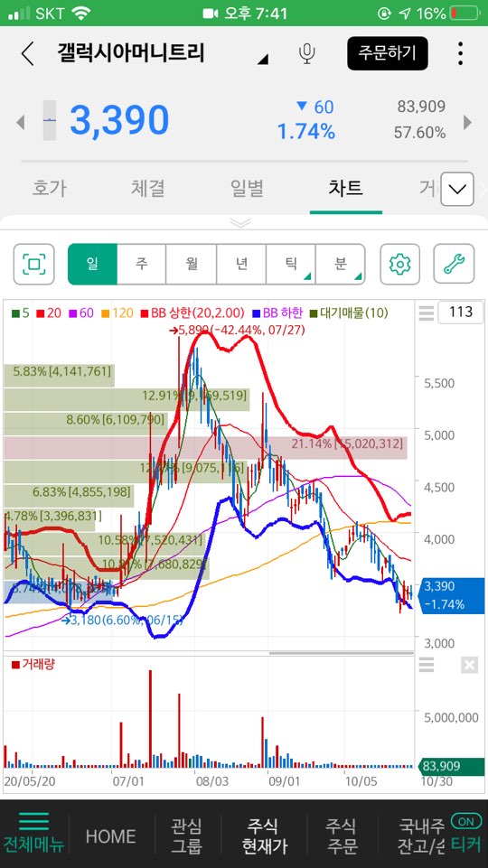The width and height of the screenshot is (488, 868).
Task: Tap the battery indicator in status bar
Action: click(465, 14)
